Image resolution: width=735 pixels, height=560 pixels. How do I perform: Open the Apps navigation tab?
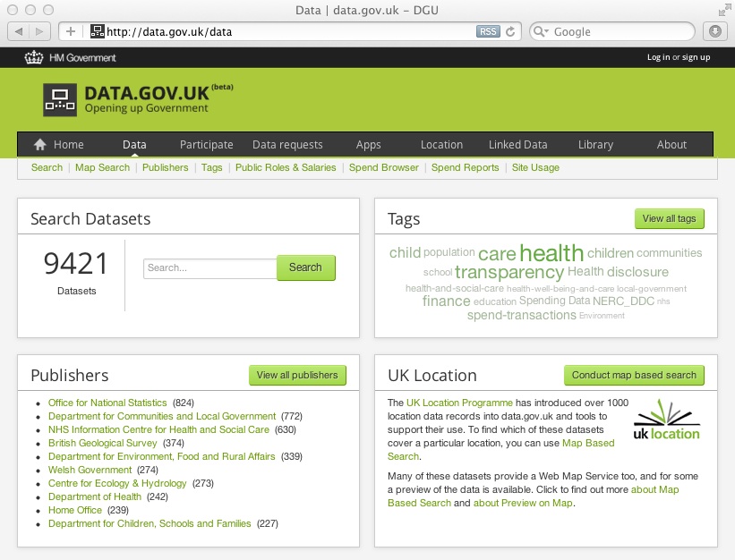point(369,145)
